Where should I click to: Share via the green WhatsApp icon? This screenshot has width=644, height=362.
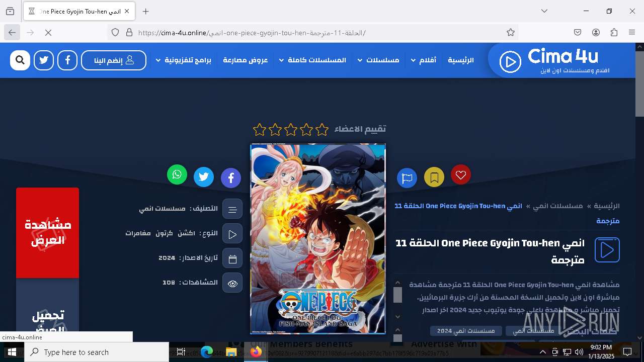pos(177,174)
